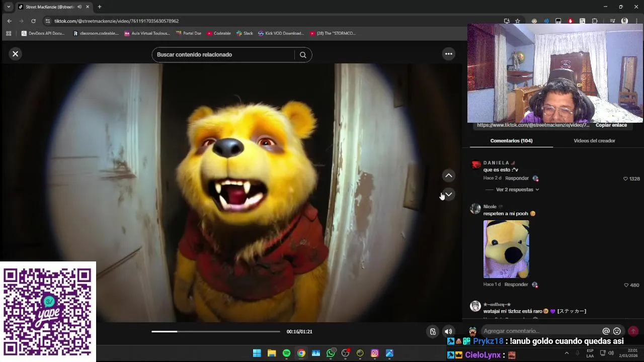Screen dimensions: 644x362
Task: Go back with the browser back arrow
Action: point(9,21)
